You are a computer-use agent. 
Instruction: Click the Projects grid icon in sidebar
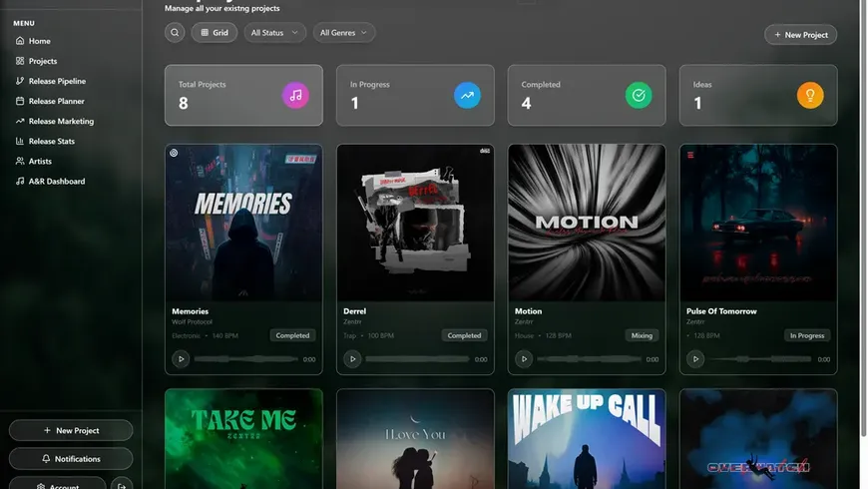[20, 61]
